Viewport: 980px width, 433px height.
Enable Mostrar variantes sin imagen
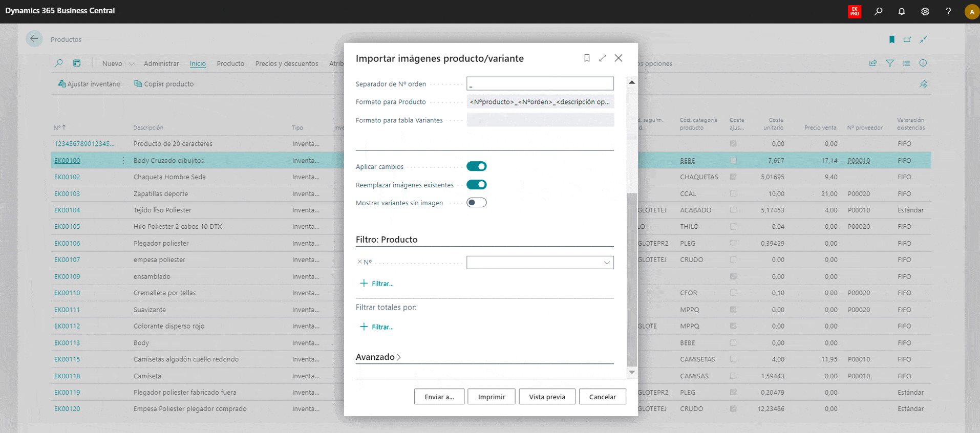pos(476,203)
